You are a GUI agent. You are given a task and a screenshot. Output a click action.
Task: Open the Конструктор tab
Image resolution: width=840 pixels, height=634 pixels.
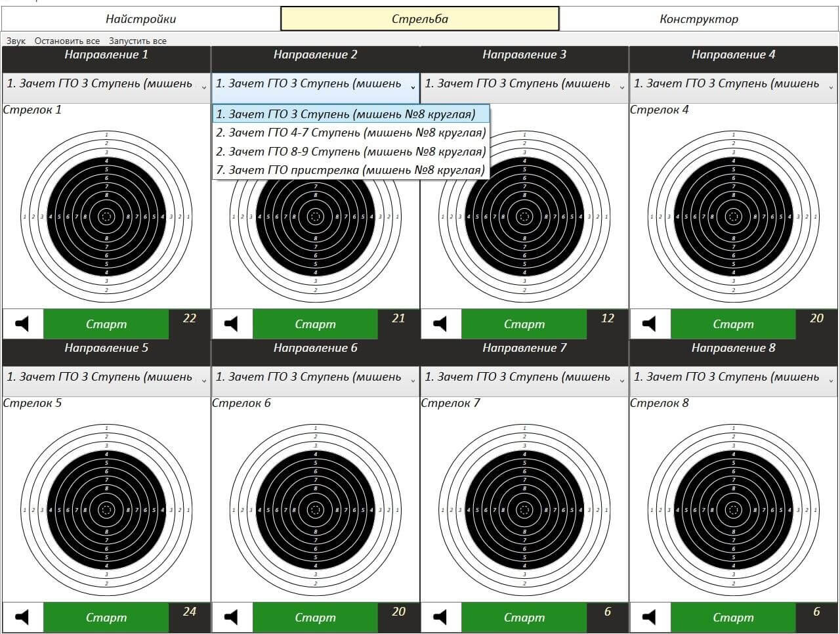point(699,19)
